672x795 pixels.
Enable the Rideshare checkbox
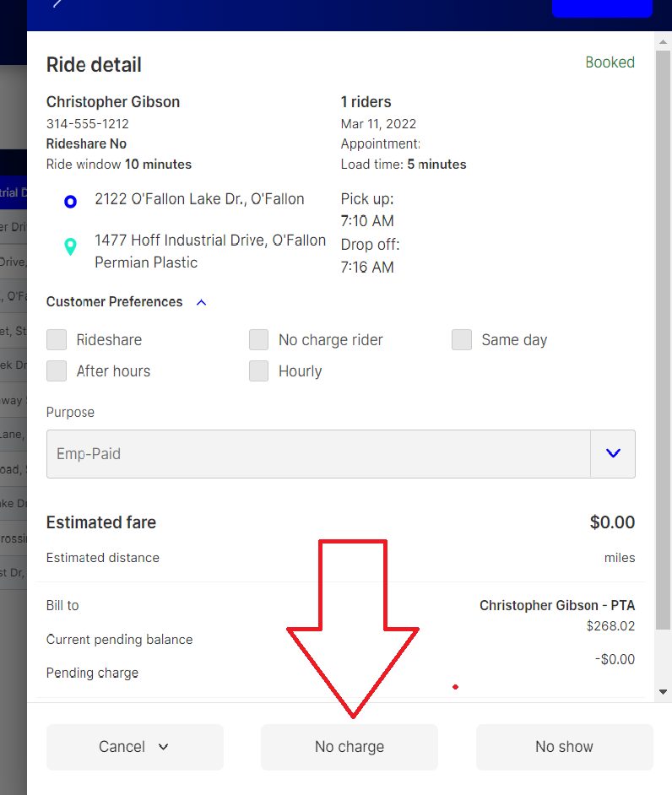tap(57, 340)
